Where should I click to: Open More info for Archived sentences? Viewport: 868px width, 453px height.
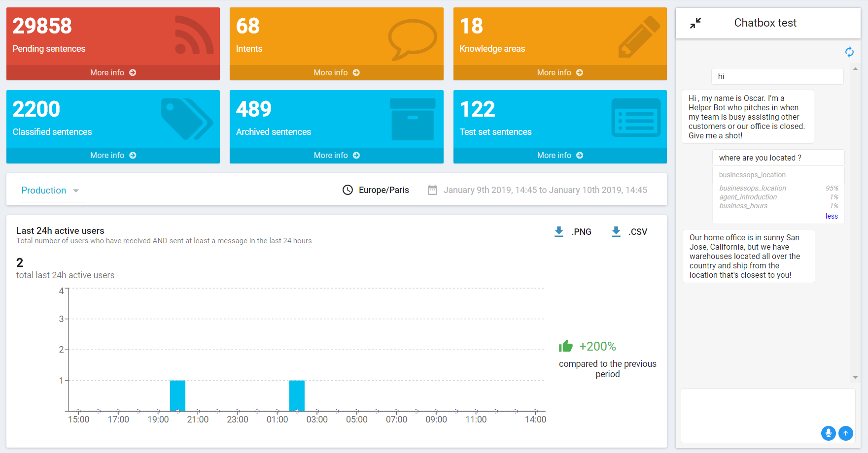coord(336,155)
